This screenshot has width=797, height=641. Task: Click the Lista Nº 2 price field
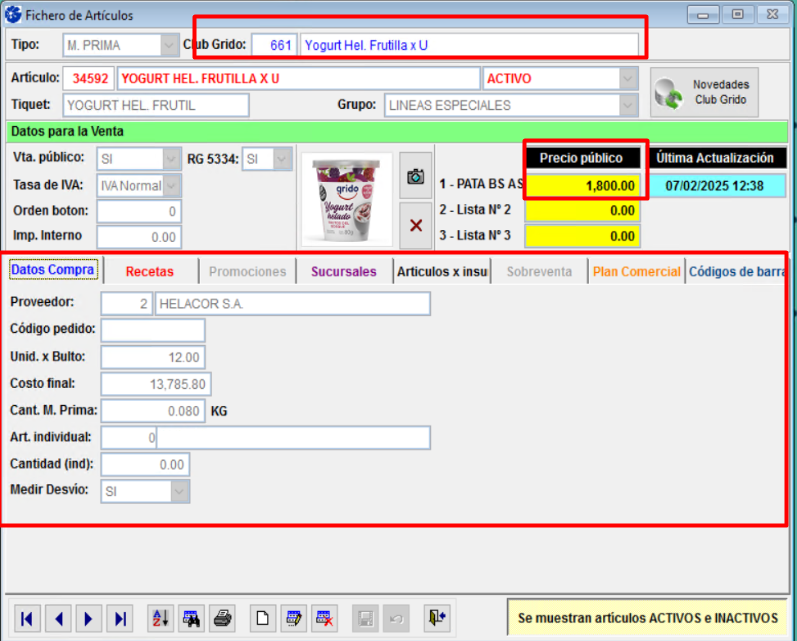583,210
